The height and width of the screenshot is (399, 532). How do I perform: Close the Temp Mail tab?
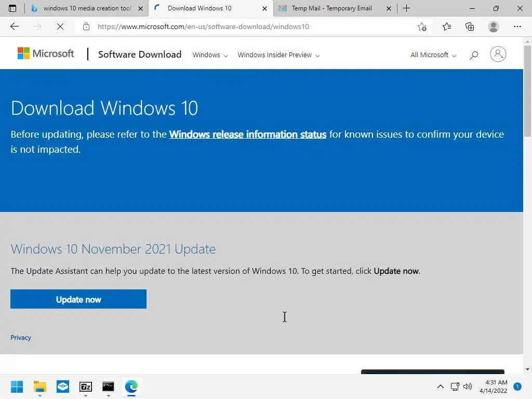click(389, 8)
